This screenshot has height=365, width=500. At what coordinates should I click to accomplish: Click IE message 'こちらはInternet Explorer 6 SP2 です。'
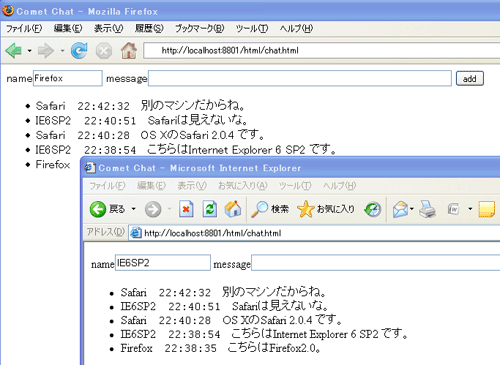[x=319, y=334]
